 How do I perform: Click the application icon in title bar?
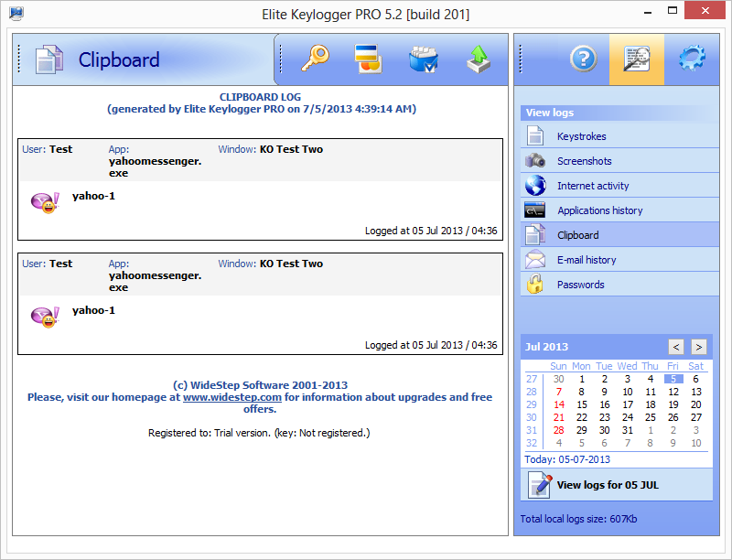pos(16,14)
